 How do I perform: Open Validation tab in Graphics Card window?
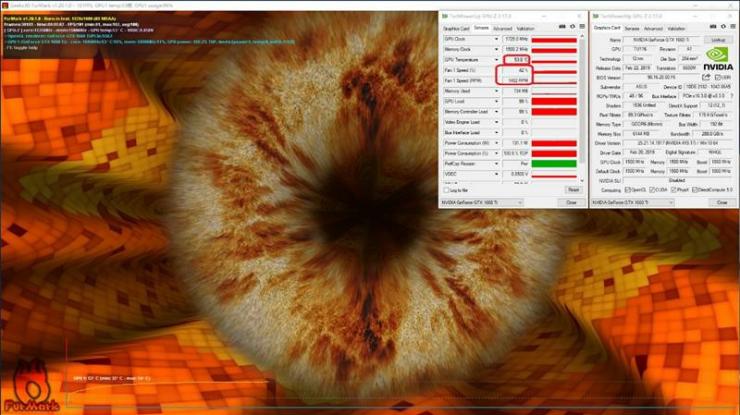pos(675,29)
